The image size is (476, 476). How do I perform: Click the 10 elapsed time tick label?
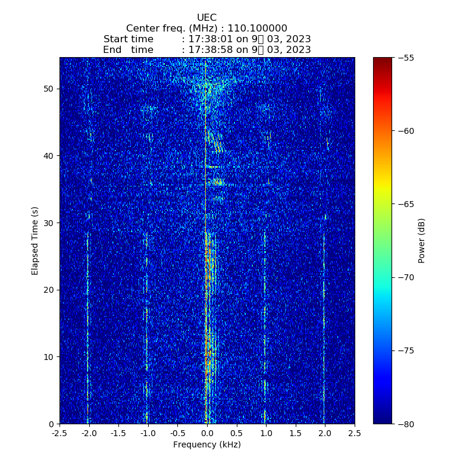click(48, 357)
